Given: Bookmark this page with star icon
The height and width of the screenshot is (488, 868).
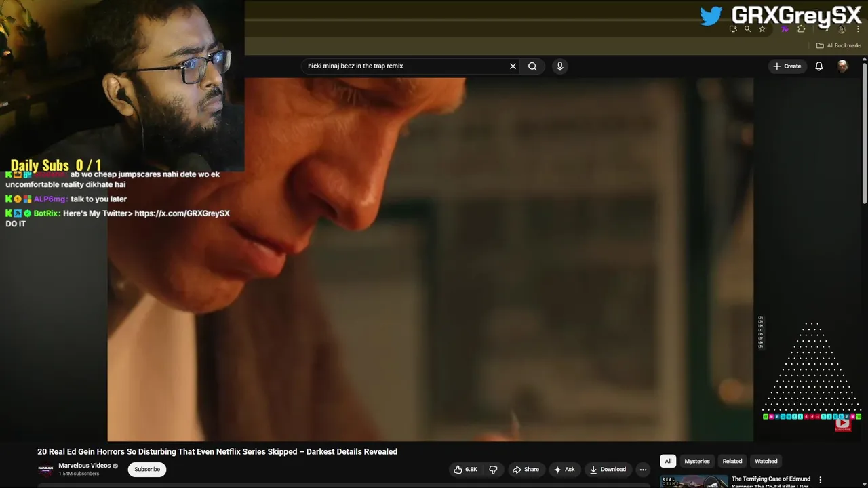Looking at the screenshot, I should 762,29.
